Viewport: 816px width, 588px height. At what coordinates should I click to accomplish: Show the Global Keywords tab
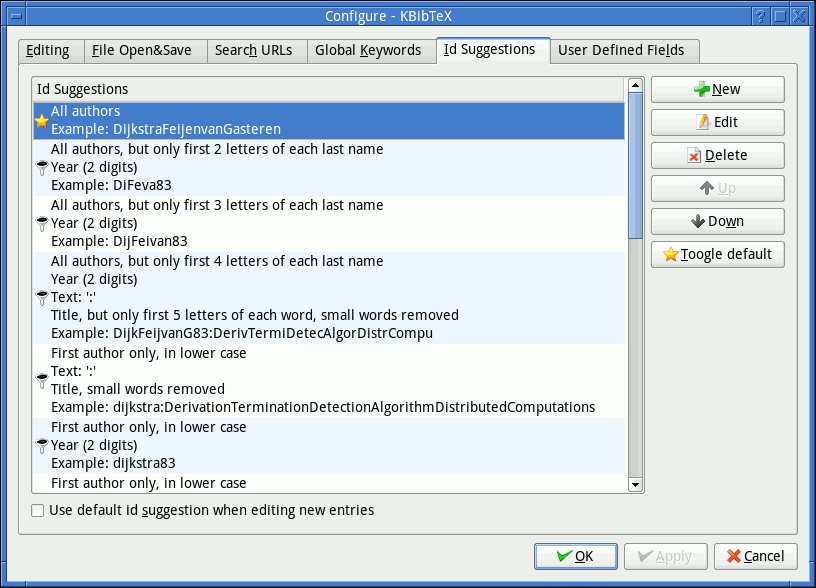click(372, 51)
